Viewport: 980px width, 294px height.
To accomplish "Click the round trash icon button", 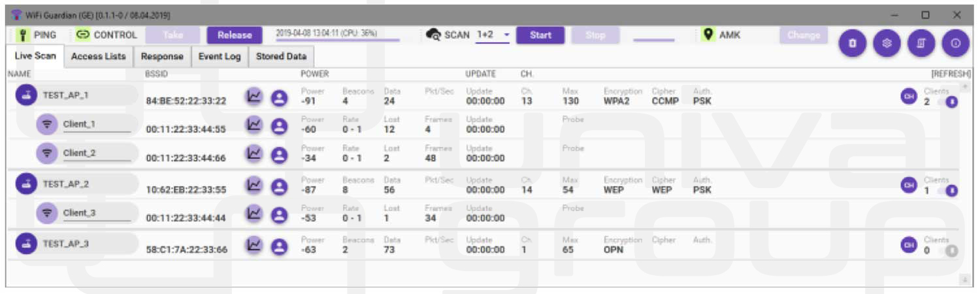I will [x=852, y=43].
